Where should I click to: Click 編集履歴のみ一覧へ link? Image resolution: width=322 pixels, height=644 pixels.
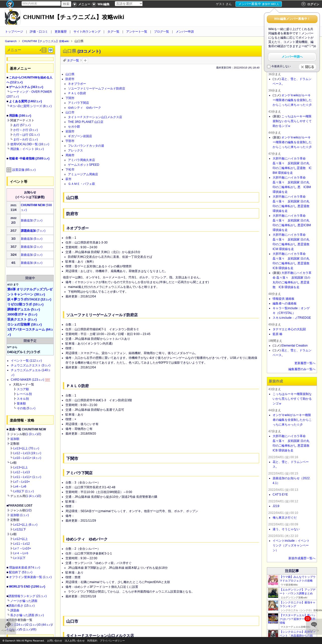(302, 369)
